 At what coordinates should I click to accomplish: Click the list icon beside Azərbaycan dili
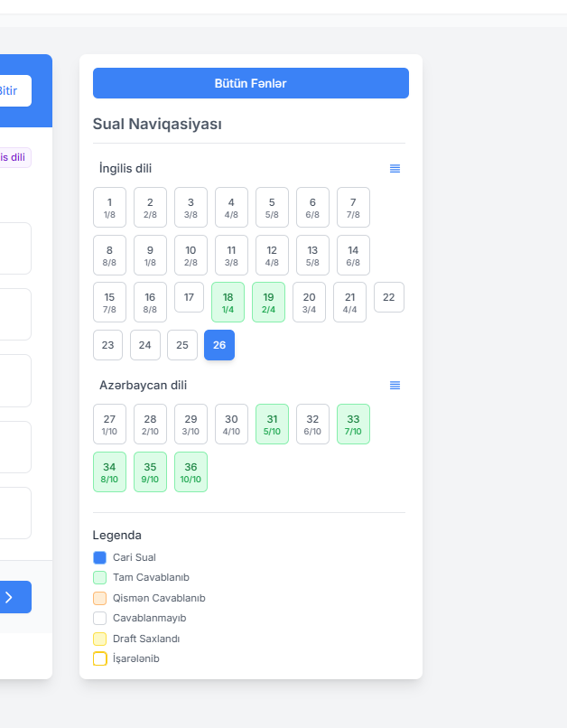pyautogui.click(x=395, y=386)
